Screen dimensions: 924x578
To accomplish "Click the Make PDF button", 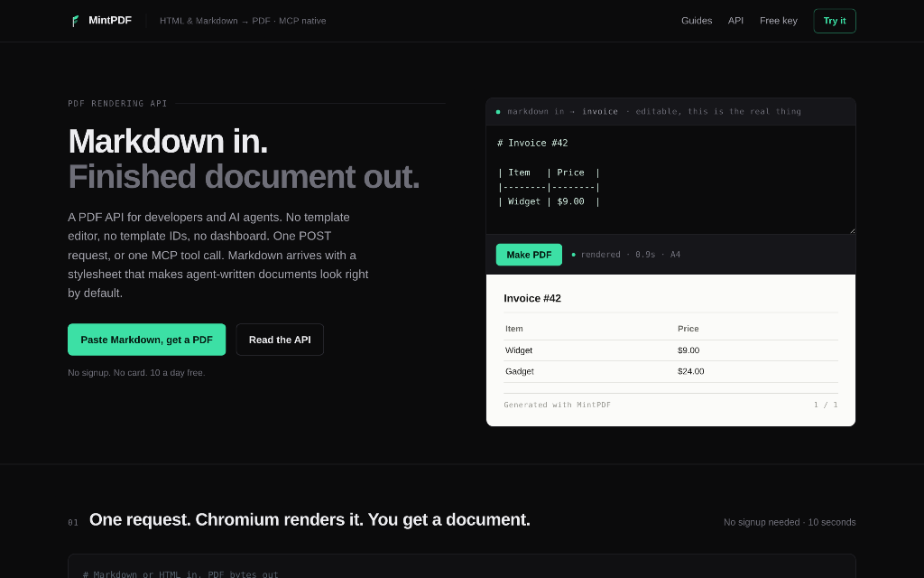I will click(x=529, y=255).
